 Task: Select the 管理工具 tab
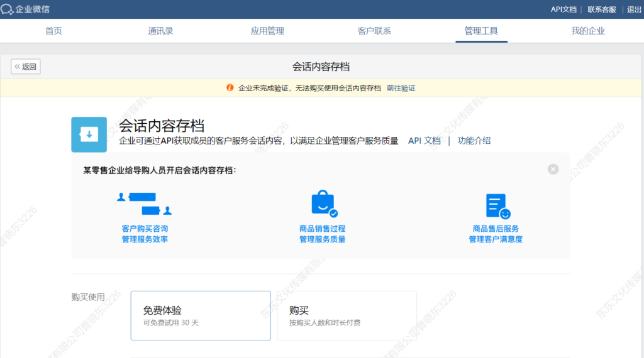[x=481, y=31]
